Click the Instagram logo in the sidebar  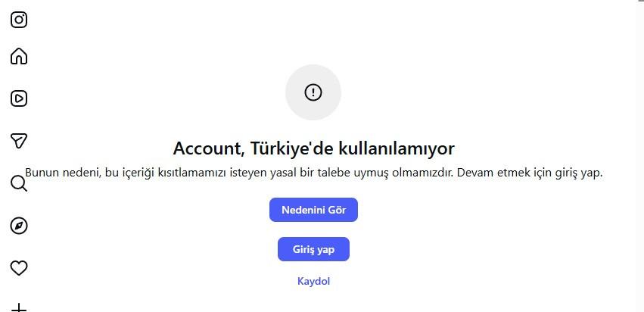[x=18, y=20]
